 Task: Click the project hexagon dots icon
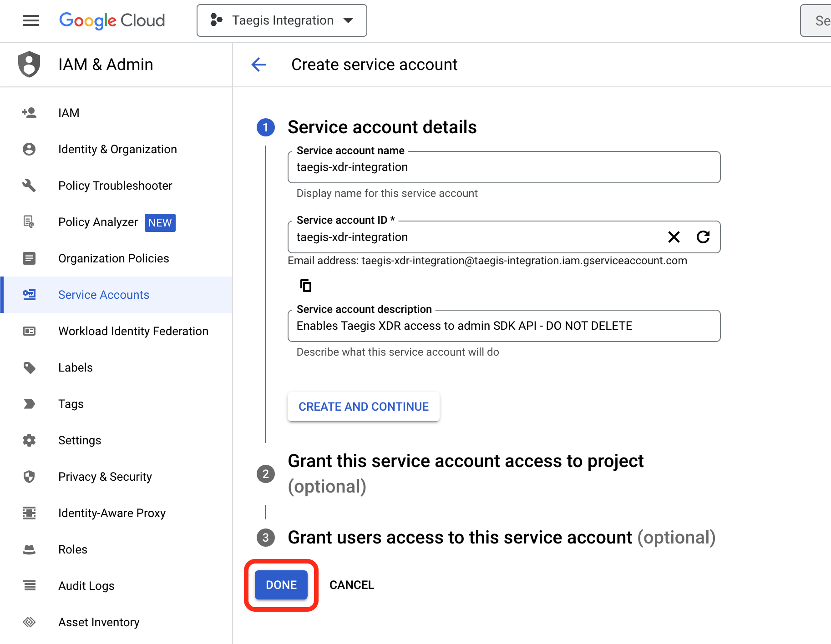[x=216, y=20]
